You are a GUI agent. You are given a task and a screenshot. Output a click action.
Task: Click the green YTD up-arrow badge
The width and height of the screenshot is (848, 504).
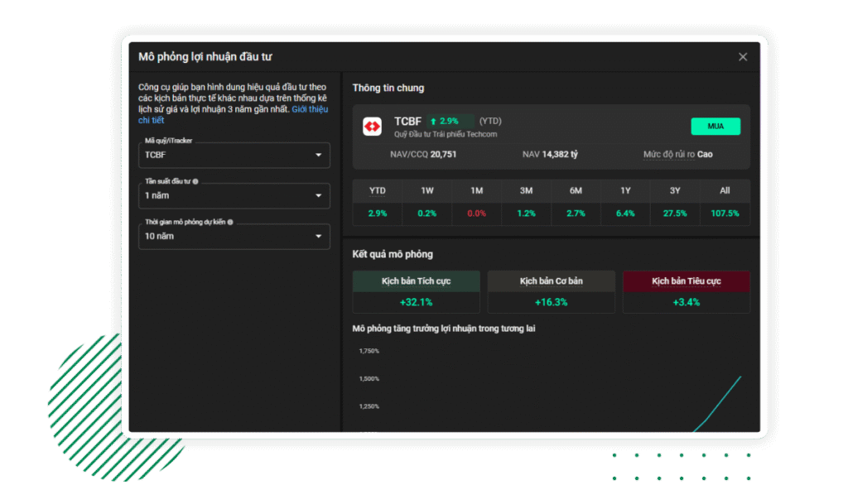click(450, 121)
